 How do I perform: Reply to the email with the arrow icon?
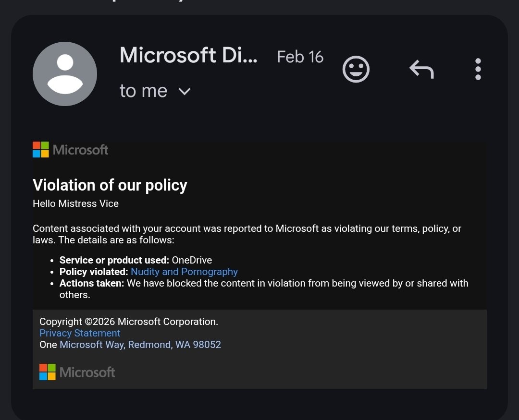click(422, 69)
